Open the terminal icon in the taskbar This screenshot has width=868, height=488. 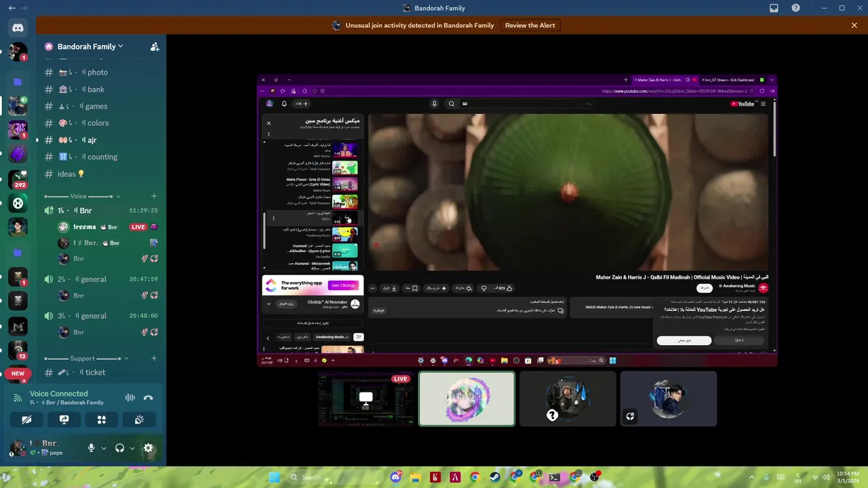tap(555, 477)
